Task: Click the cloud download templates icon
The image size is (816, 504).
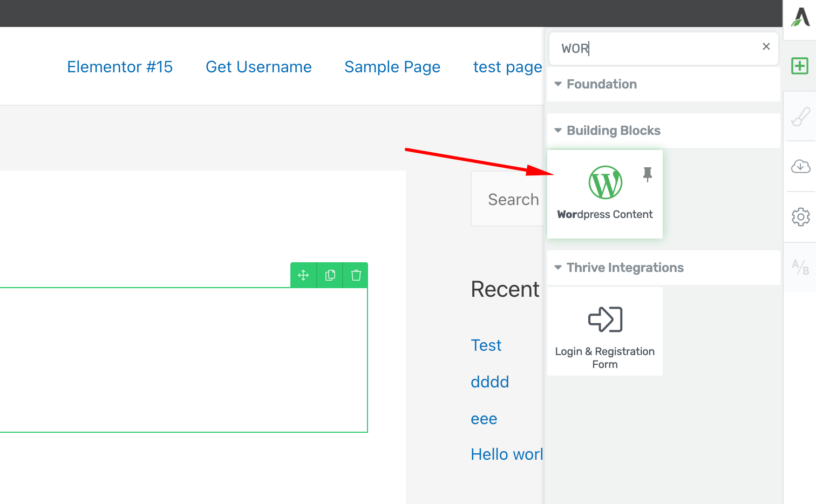Action: point(800,167)
